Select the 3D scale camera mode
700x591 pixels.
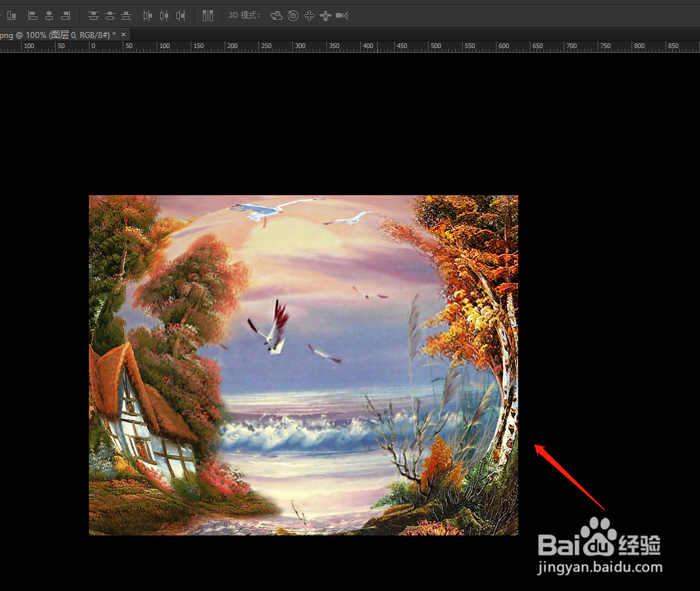342,16
